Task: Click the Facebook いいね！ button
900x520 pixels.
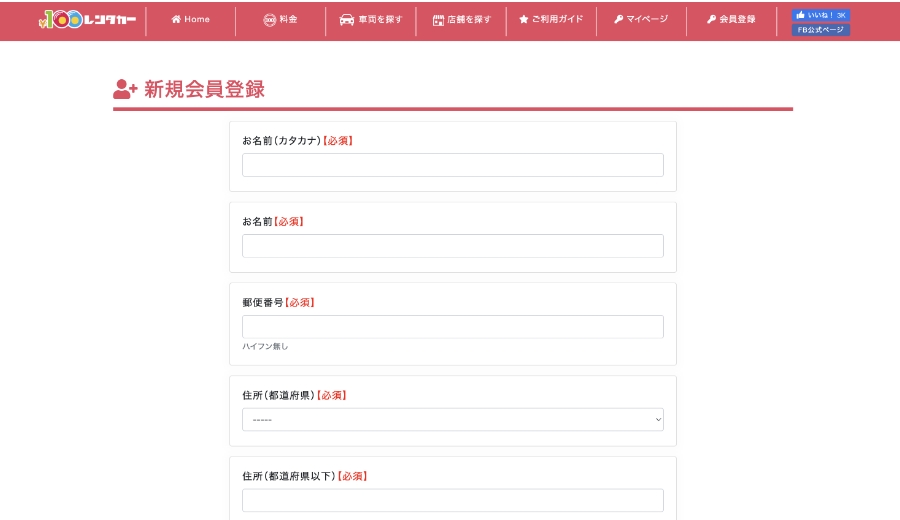Action: (821, 15)
